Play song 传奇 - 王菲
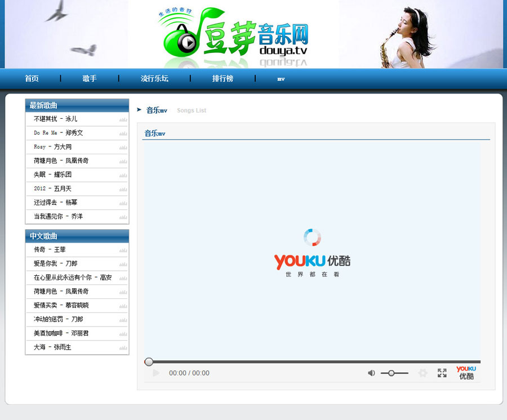 pyautogui.click(x=50, y=249)
